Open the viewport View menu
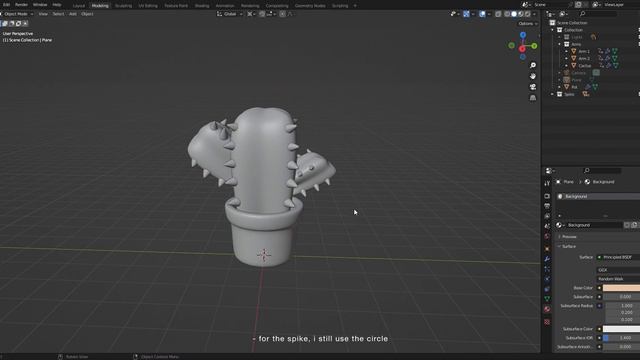 pos(43,14)
